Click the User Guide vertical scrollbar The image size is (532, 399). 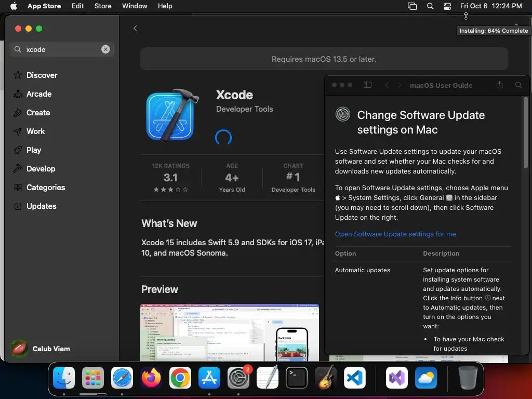(x=526, y=132)
